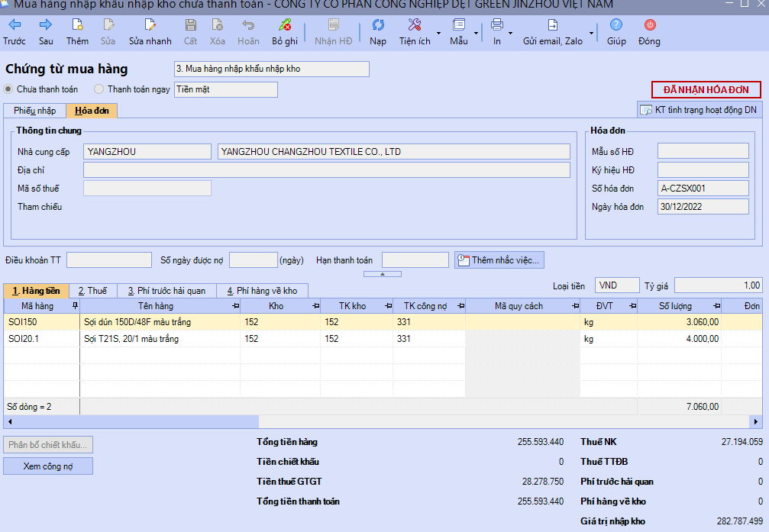The height and width of the screenshot is (532, 769).
Task: Click the Số hóa đơn field
Action: tap(703, 189)
